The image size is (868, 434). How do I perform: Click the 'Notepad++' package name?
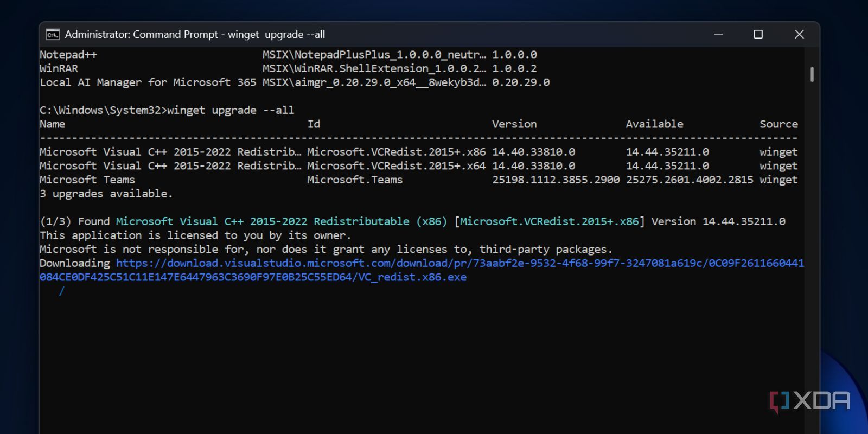(x=68, y=55)
